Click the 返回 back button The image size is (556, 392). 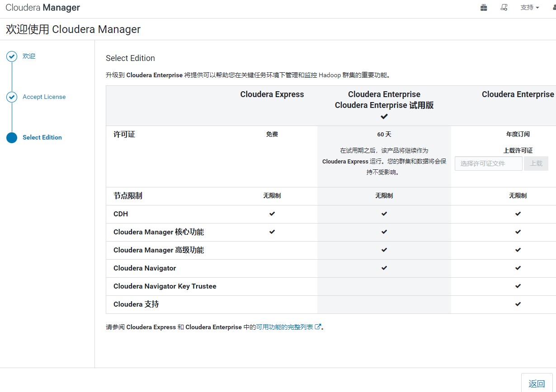537,383
